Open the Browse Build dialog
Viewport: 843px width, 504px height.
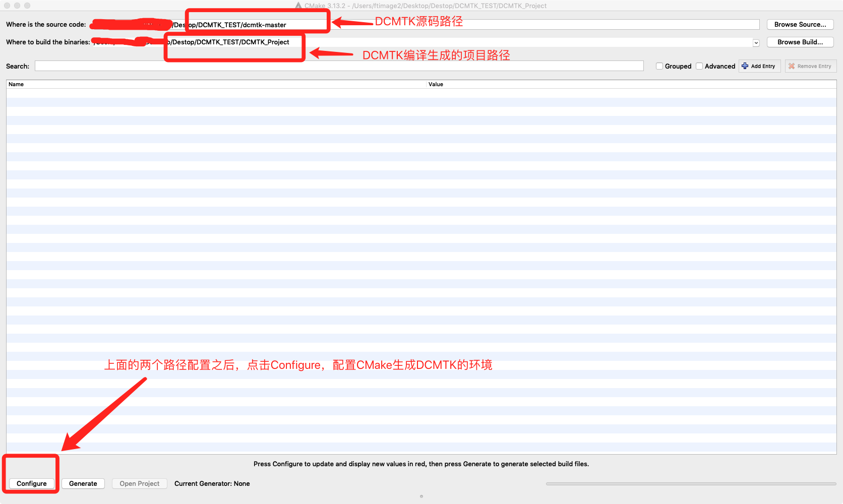pos(800,42)
